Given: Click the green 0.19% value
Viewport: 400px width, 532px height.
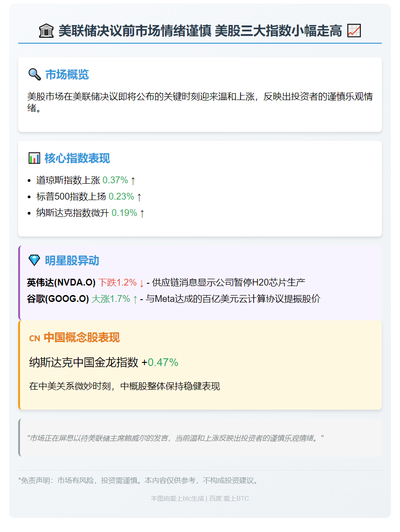Looking at the screenshot, I should [125, 213].
